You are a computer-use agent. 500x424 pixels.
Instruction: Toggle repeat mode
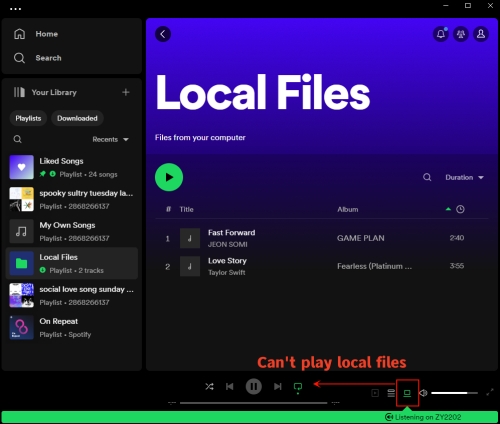298,387
